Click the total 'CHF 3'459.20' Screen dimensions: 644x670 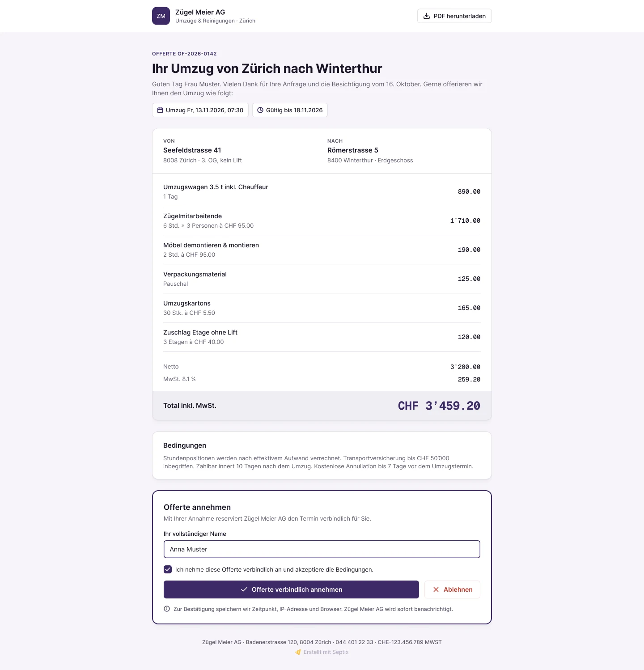click(x=439, y=406)
